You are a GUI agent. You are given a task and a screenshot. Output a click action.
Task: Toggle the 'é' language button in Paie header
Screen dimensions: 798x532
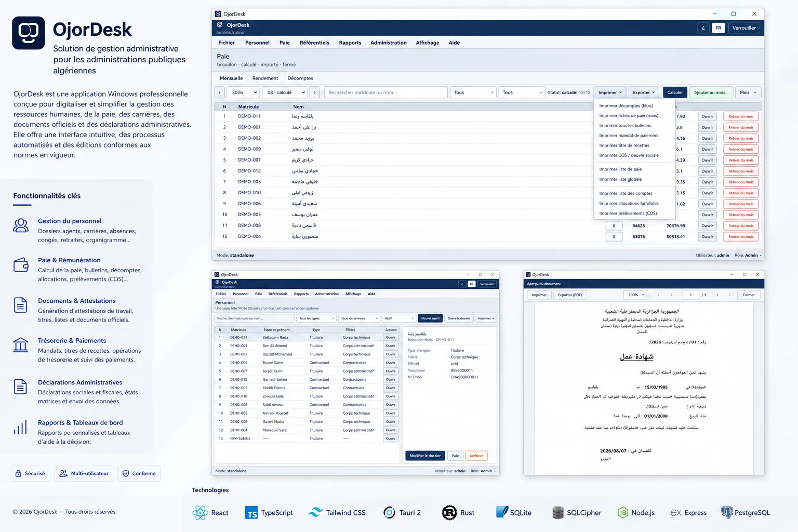click(703, 28)
